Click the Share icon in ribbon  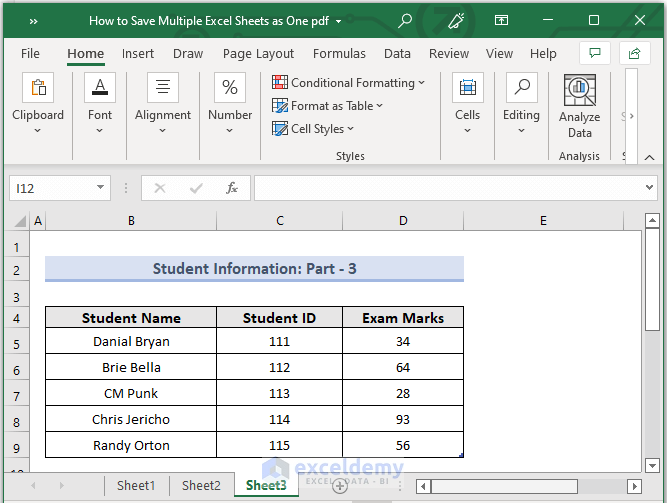pyautogui.click(x=634, y=53)
